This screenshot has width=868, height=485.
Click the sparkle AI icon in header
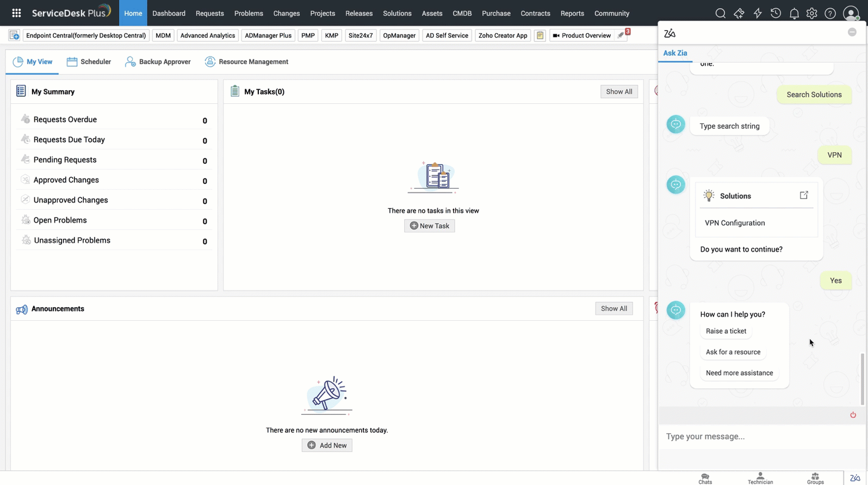click(x=739, y=14)
